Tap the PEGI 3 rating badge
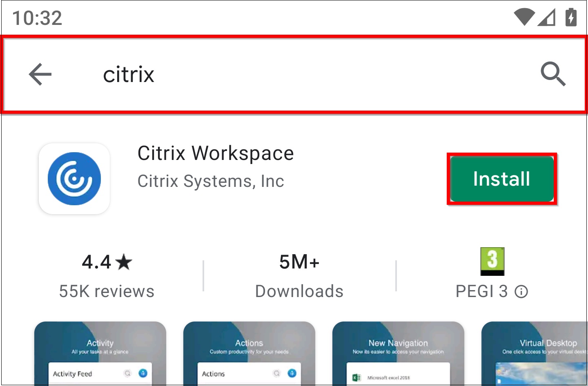The width and height of the screenshot is (588, 386). point(492,261)
